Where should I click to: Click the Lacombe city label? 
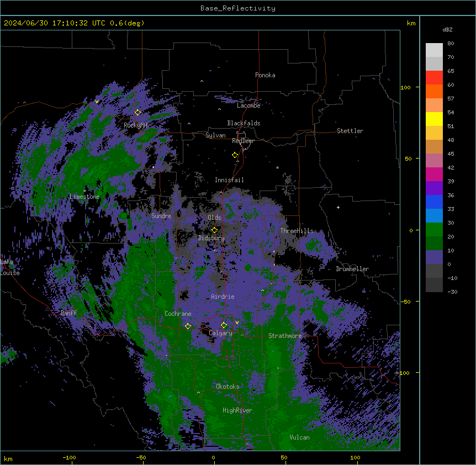tap(248, 105)
